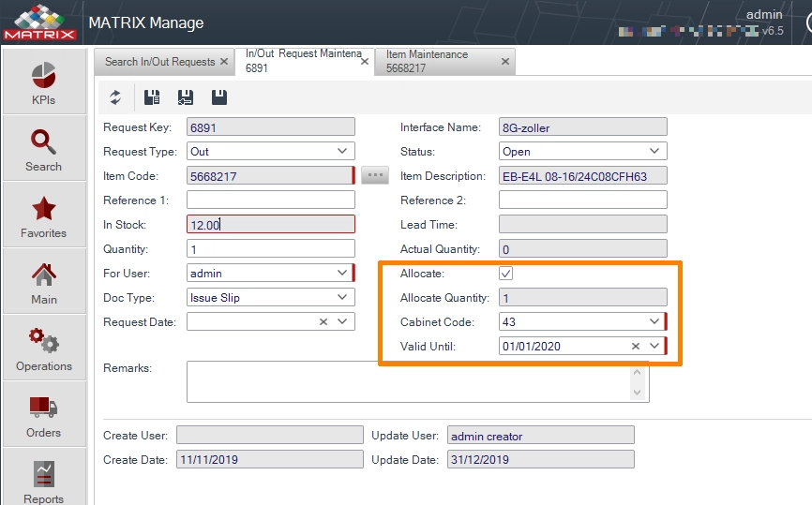This screenshot has width=812, height=505.
Task: Switch to Item Maintenance 5668217 tab
Action: click(427, 61)
